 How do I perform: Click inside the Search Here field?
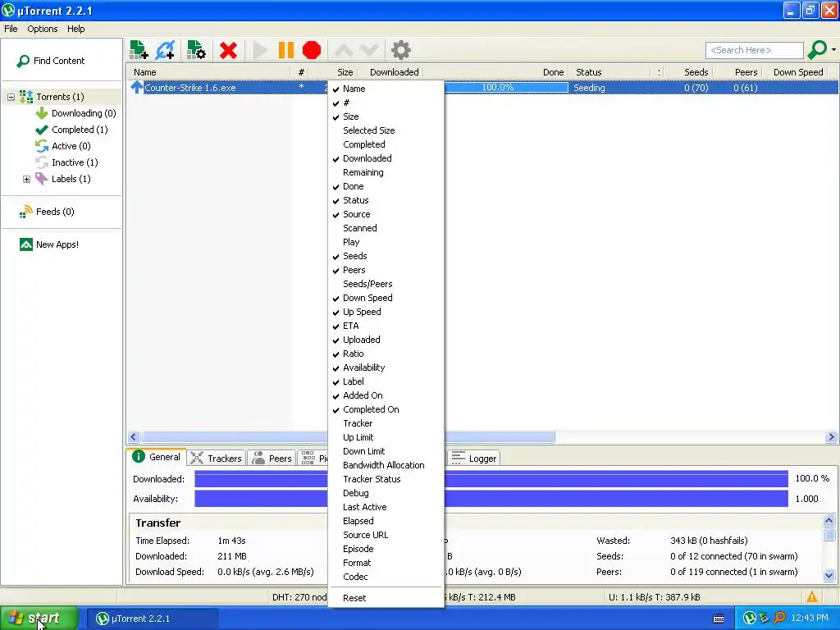click(x=755, y=50)
